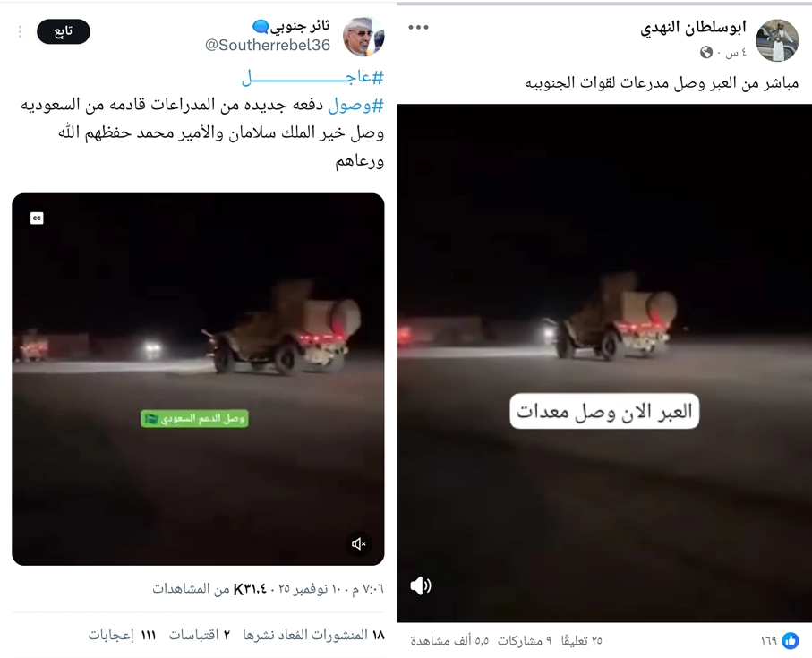Viewport: 812px width, 658px height.
Task: Open the tweet's three-dot options menu
Action: tap(21, 32)
